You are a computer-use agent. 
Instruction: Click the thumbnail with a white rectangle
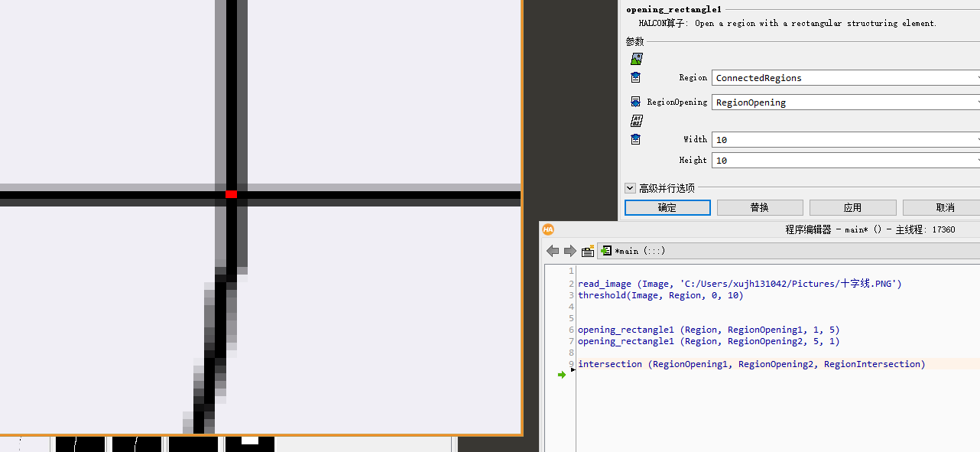click(249, 444)
